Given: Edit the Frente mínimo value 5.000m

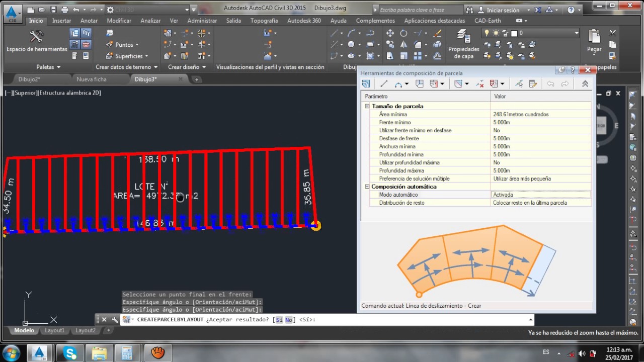Looking at the screenshot, I should point(541,122).
